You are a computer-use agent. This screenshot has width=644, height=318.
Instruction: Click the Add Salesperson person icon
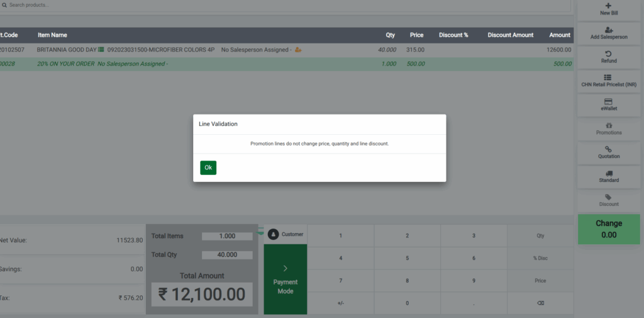(x=609, y=30)
